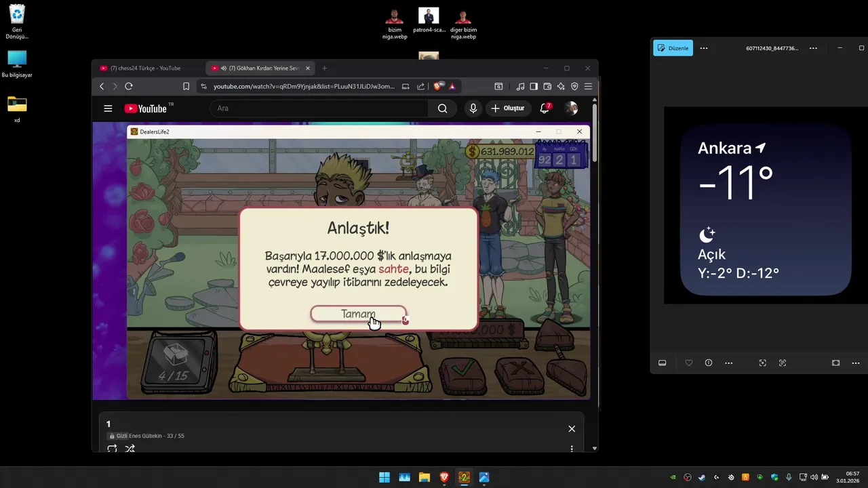
Task: Click the DealersLife2 taskbar icon
Action: point(464,477)
